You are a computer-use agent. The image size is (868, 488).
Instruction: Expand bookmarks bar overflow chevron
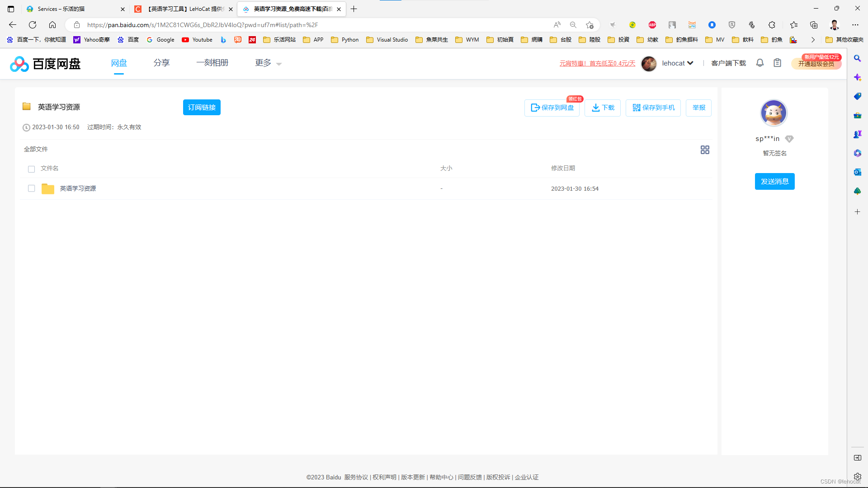(x=813, y=40)
